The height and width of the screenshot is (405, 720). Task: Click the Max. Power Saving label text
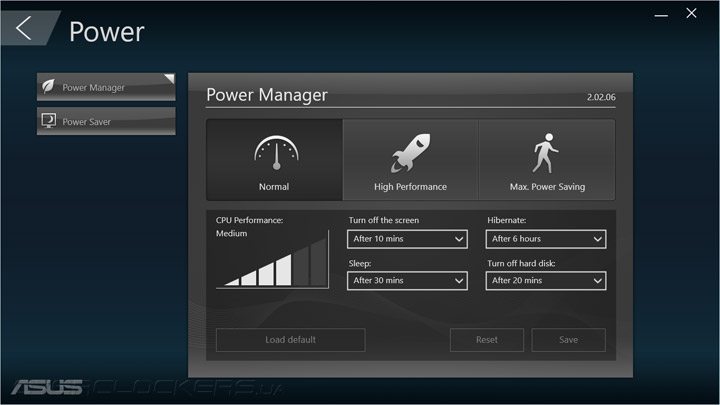click(x=547, y=187)
